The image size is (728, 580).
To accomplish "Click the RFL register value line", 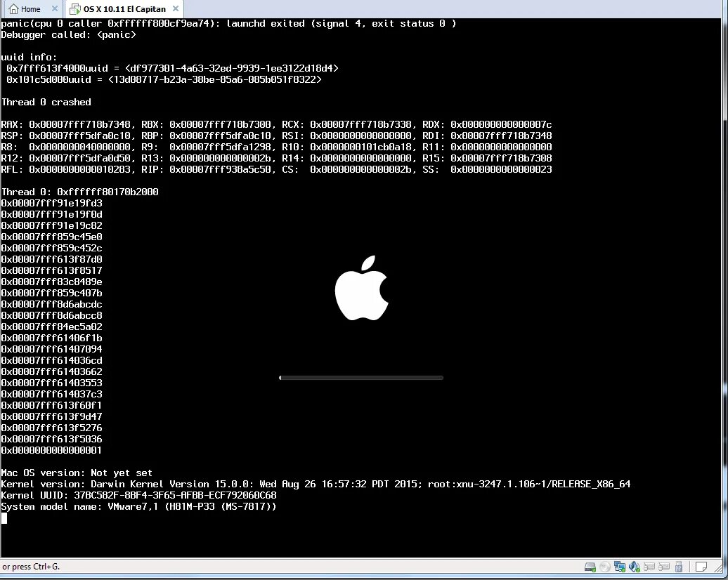I will pos(276,169).
